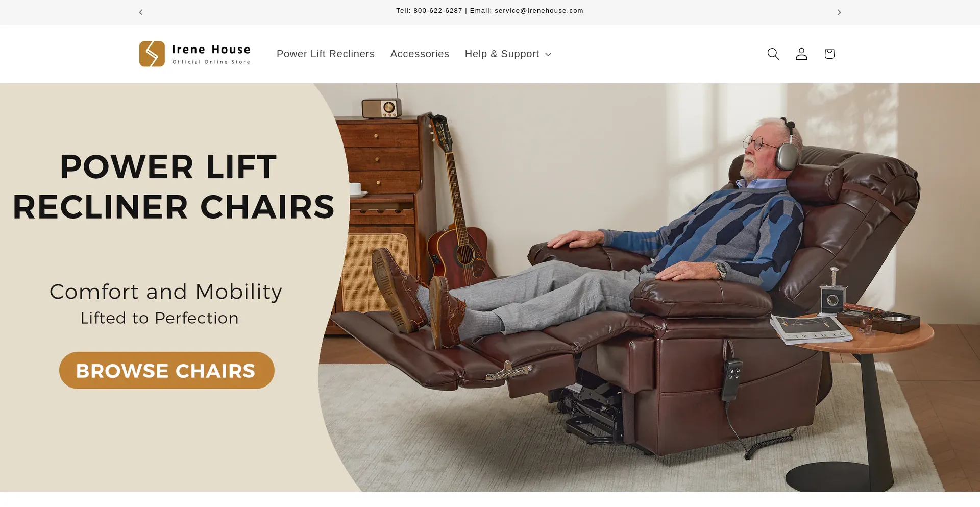Show previous announcement with left arrow
980x507 pixels.
point(141,12)
